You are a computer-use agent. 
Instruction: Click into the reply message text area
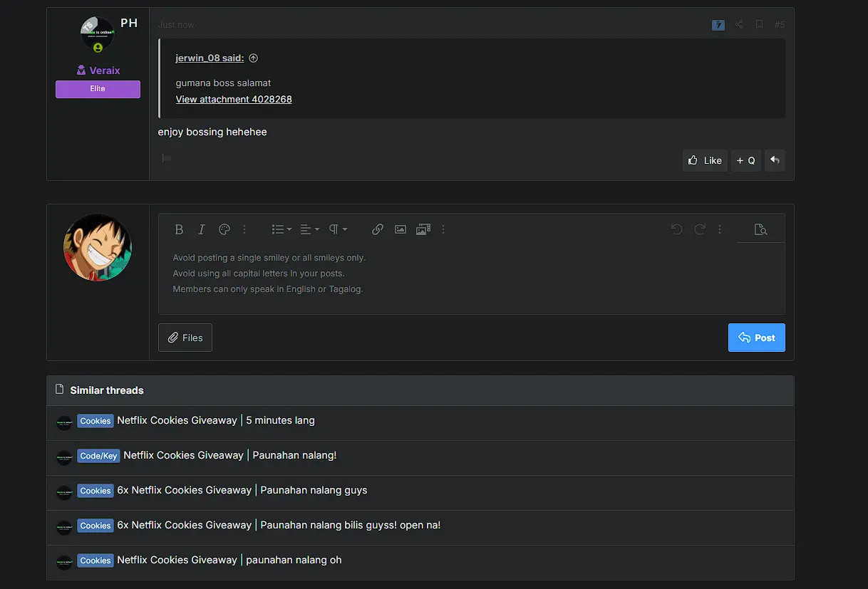tap(471, 279)
